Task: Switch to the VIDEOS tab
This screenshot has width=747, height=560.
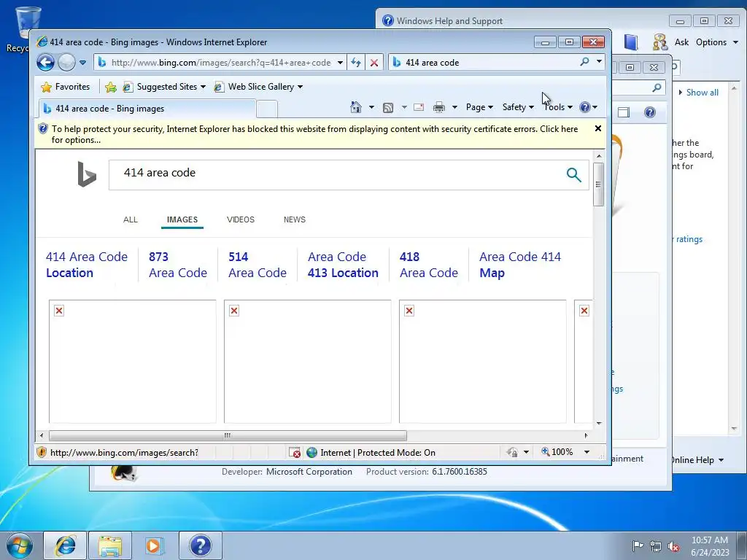Action: click(241, 219)
